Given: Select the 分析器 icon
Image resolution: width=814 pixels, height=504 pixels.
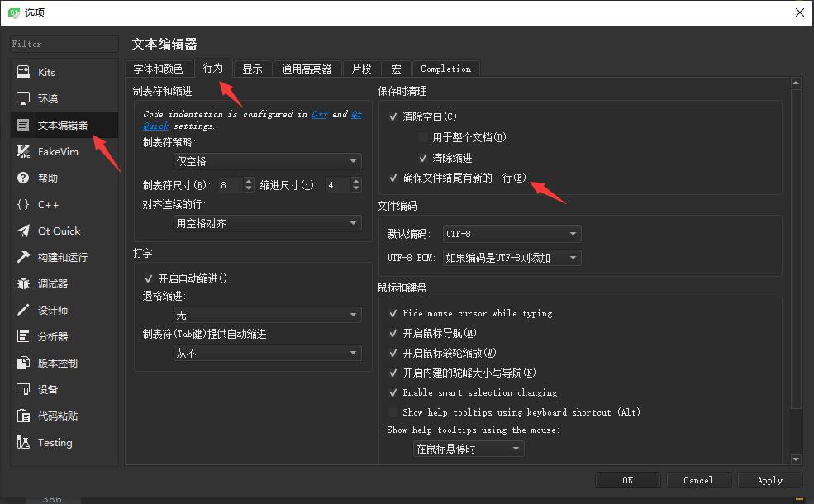Looking at the screenshot, I should coord(23,336).
